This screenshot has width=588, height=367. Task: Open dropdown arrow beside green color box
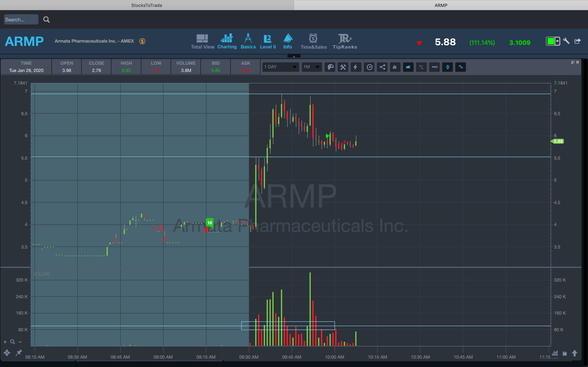point(557,41)
